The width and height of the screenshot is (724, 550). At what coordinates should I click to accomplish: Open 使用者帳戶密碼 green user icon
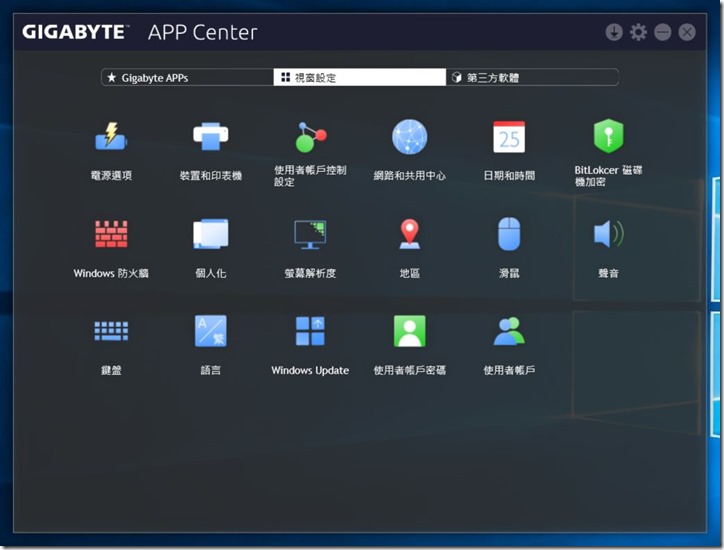click(x=410, y=331)
